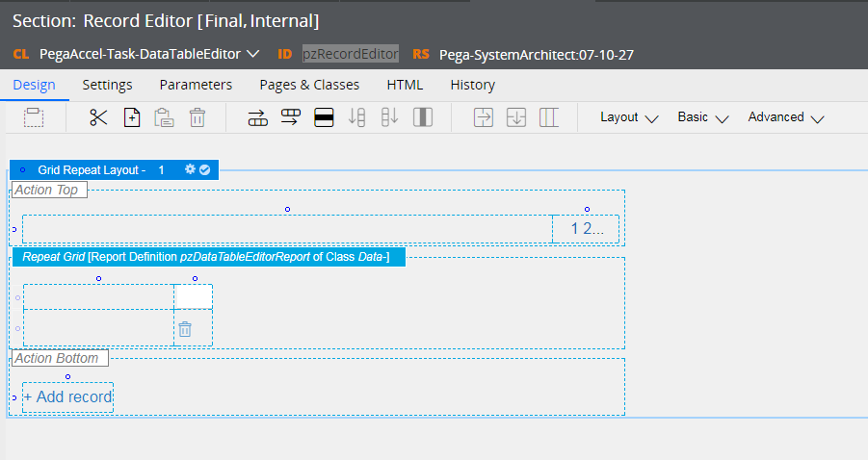The height and width of the screenshot is (460, 868).
Task: Click the Cut scissors icon
Action: pos(98,117)
